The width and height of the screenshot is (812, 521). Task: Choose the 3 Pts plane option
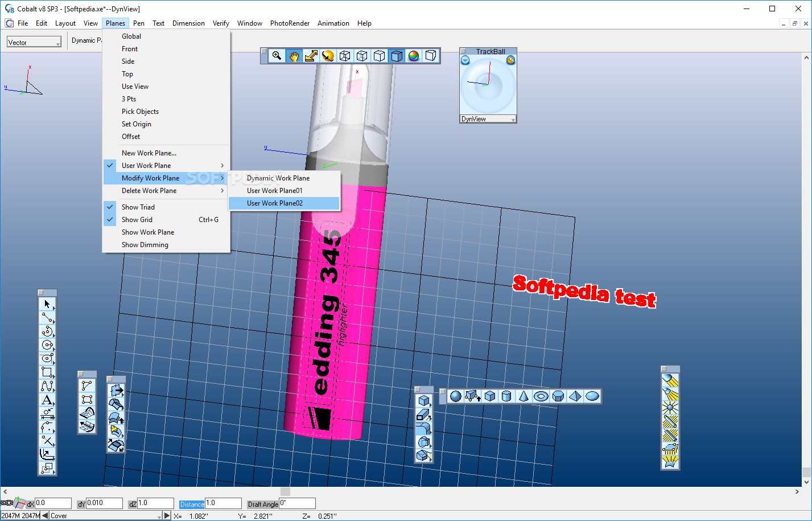[166, 99]
